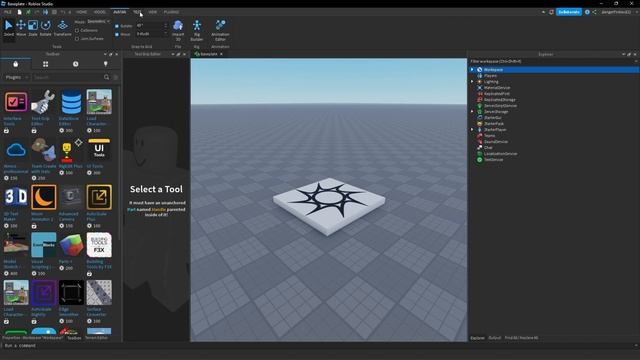The width and height of the screenshot is (640, 360).
Task: Click the AutoScale Plus plugin icon
Action: pos(99,197)
